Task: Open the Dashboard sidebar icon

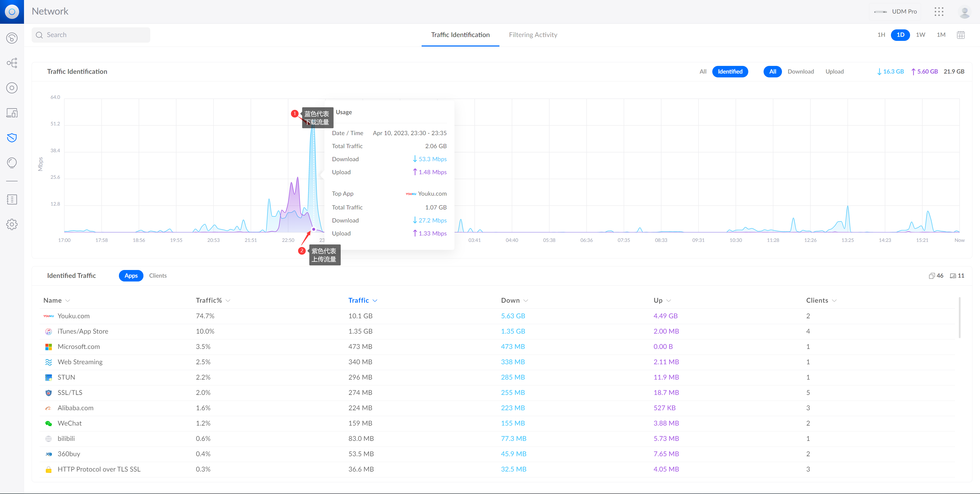Action: [x=12, y=38]
